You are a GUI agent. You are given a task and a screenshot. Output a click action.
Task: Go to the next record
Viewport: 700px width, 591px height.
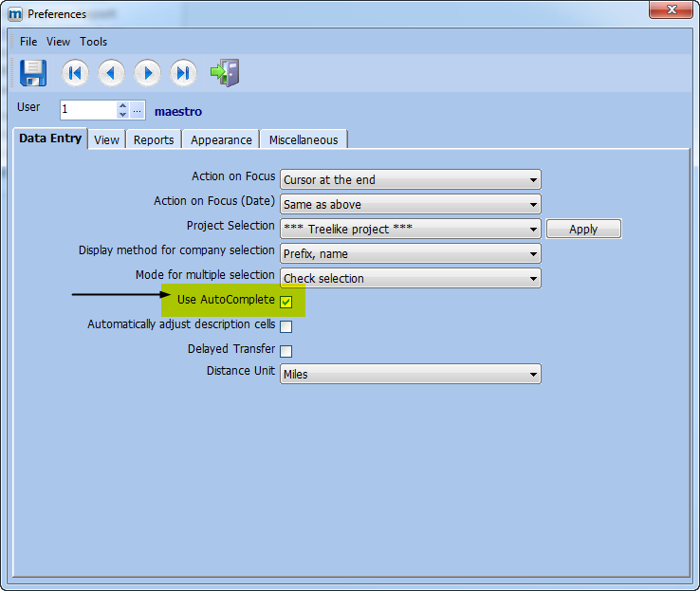pos(147,73)
